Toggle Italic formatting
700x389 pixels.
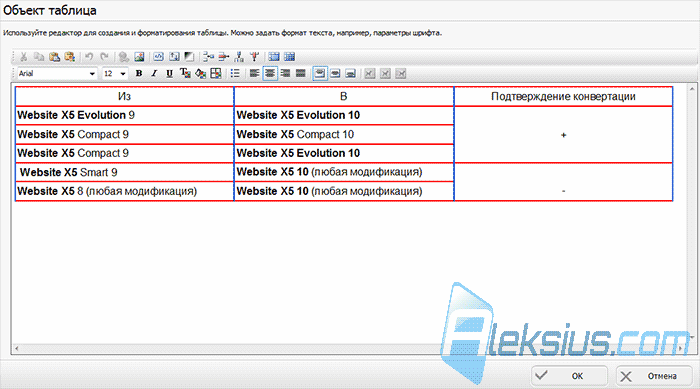coord(154,73)
